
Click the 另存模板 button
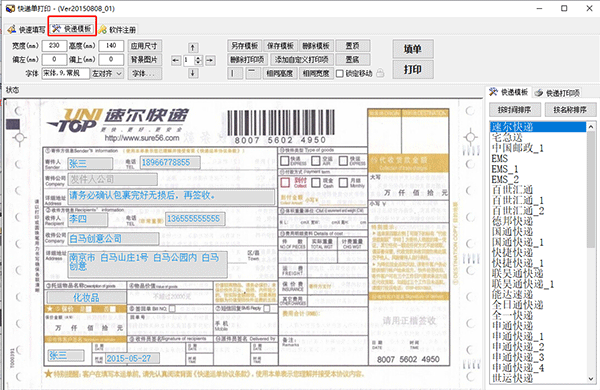(x=245, y=46)
